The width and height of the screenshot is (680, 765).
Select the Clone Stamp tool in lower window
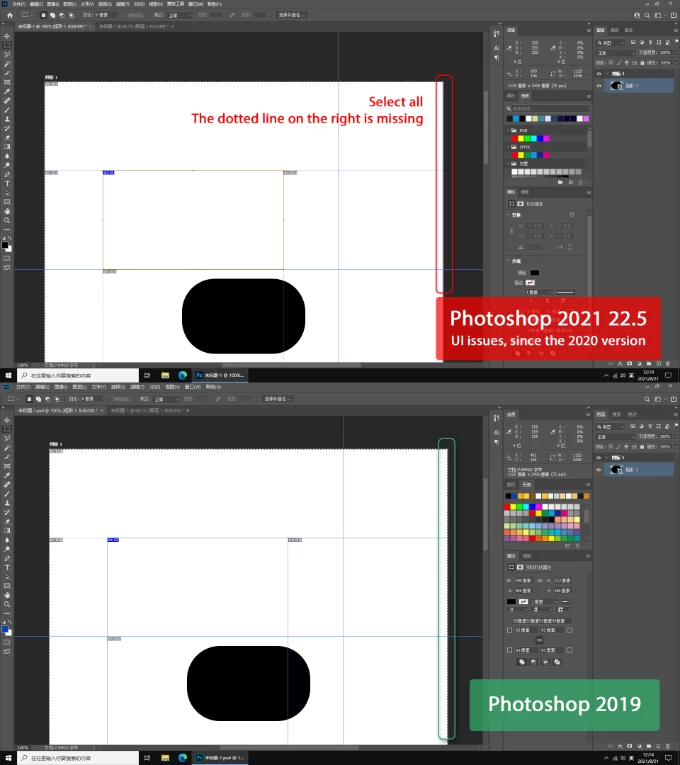tap(7, 503)
